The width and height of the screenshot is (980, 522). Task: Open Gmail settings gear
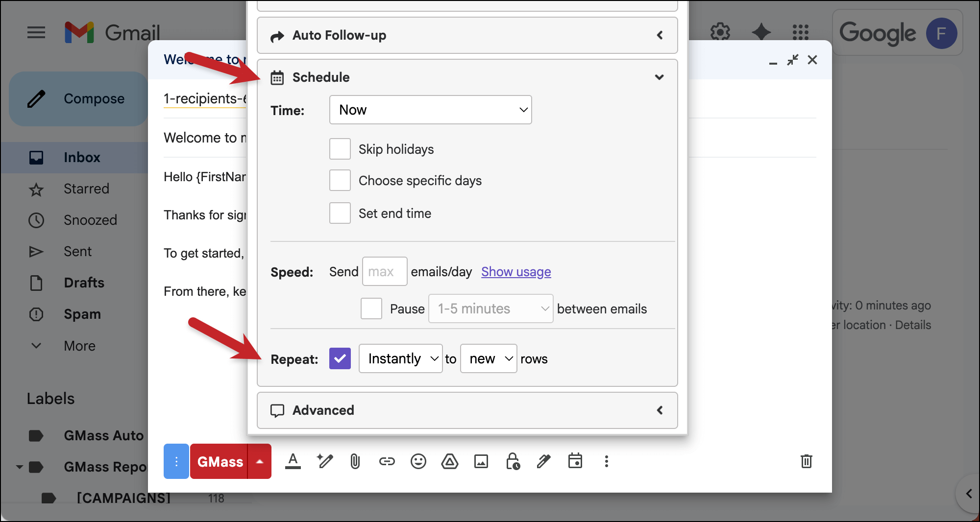(x=720, y=32)
